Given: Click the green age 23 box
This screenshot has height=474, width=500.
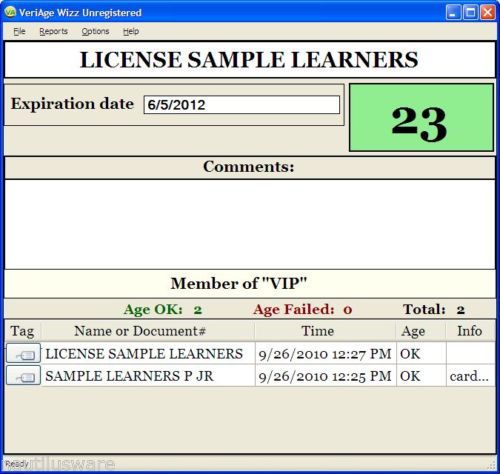Looking at the screenshot, I should click(x=421, y=118).
